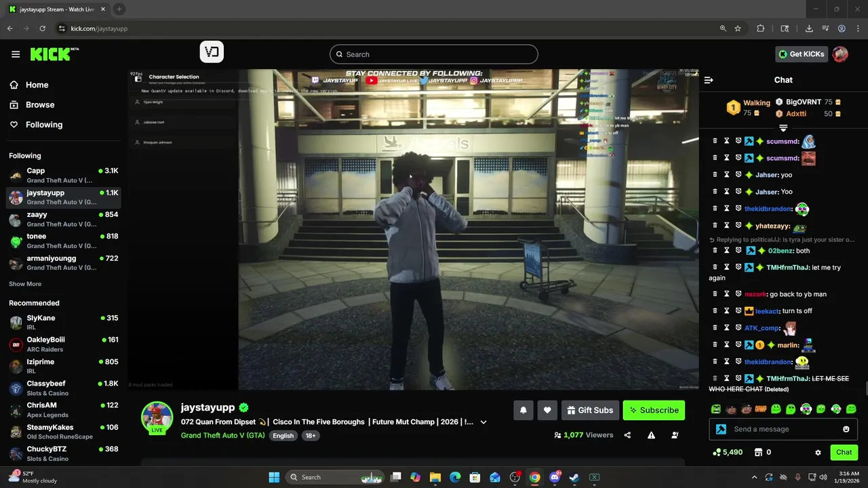Timeout ATK_comp using hourglass icon
The image size is (868, 488).
point(726,328)
